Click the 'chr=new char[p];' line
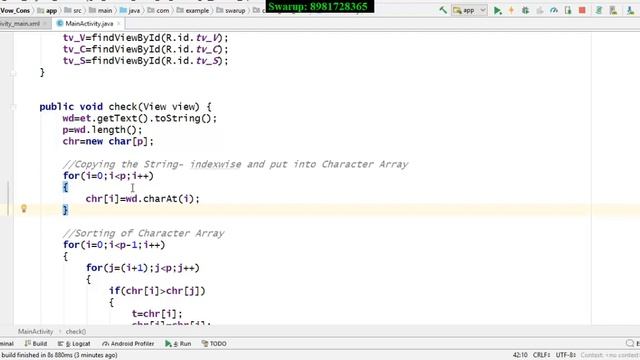Screen dimensions: 640x360 [x=108, y=141]
